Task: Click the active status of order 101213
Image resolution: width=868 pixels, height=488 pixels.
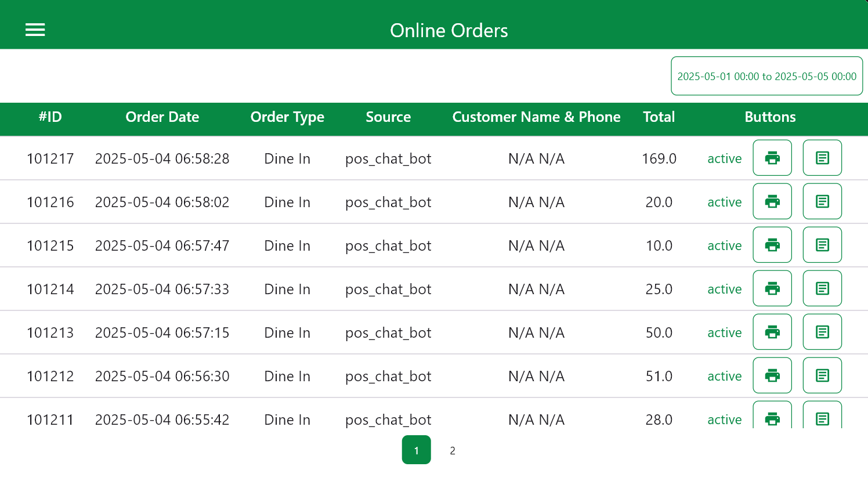Action: (x=724, y=332)
